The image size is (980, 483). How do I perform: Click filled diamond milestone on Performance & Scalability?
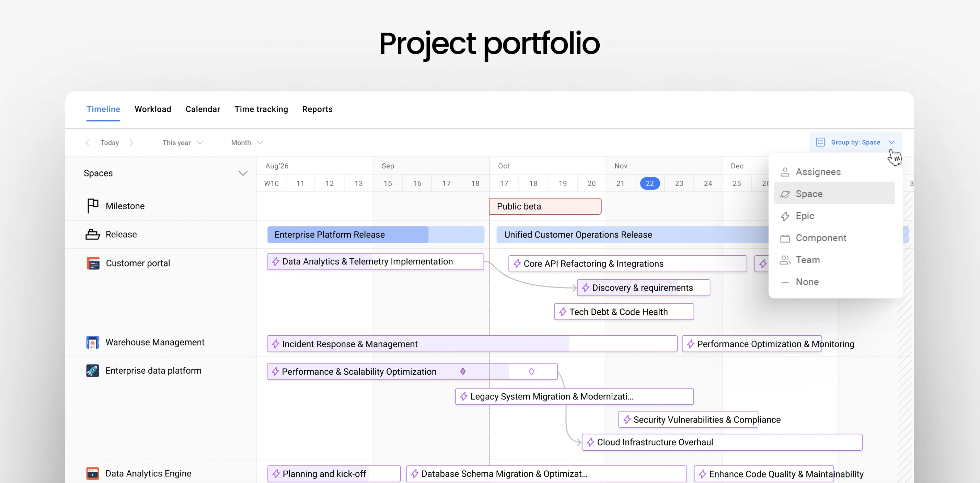463,371
